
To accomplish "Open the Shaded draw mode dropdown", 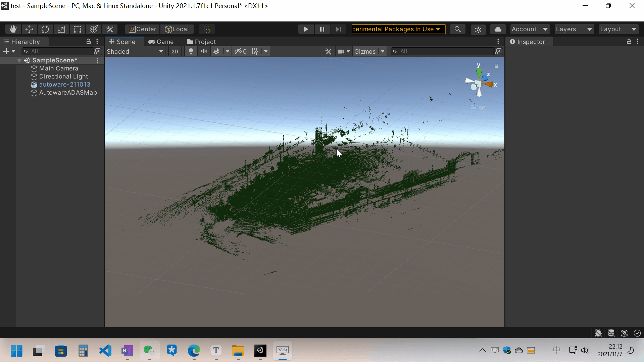I will [x=135, y=51].
